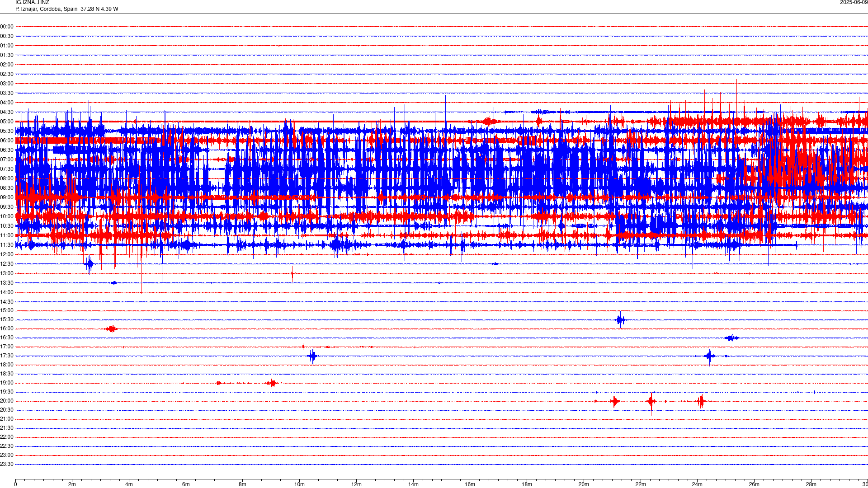Click the 12m tick on the time axis
This screenshot has width=868, height=488.
(x=356, y=484)
